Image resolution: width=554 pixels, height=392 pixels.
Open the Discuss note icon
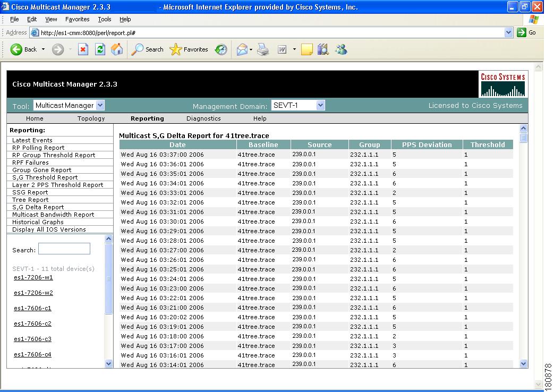(306, 49)
